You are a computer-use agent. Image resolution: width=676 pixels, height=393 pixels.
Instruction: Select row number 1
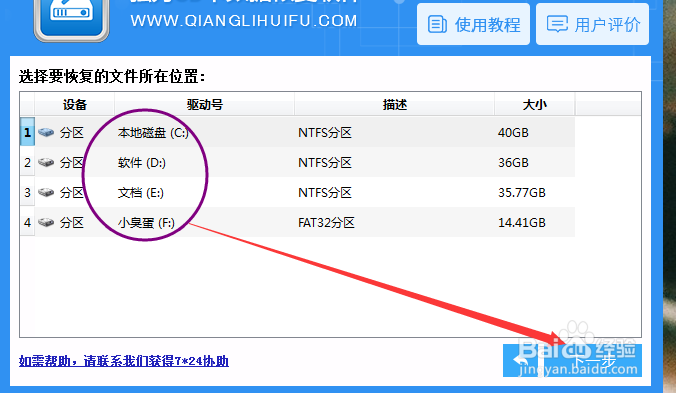pyautogui.click(x=27, y=132)
